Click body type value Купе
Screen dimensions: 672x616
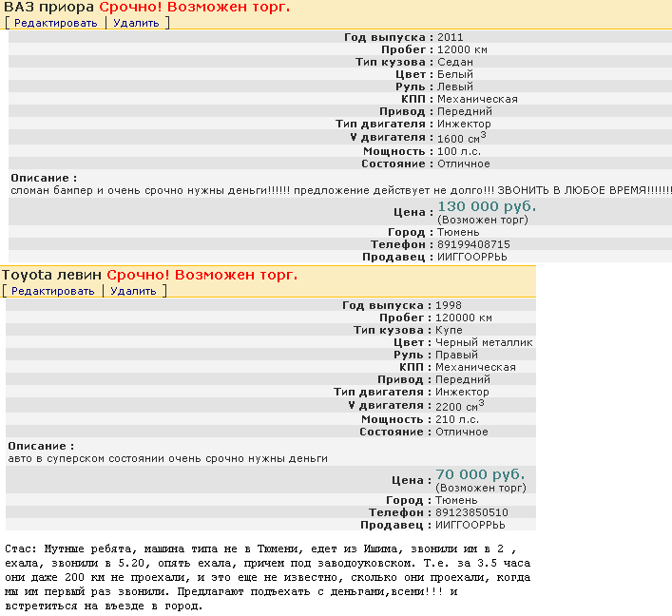(449, 330)
